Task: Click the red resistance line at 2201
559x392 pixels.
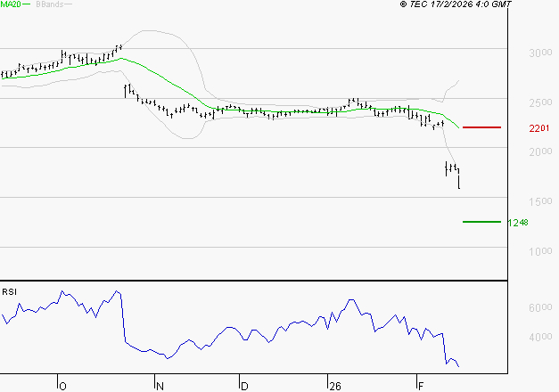Action: (481, 127)
